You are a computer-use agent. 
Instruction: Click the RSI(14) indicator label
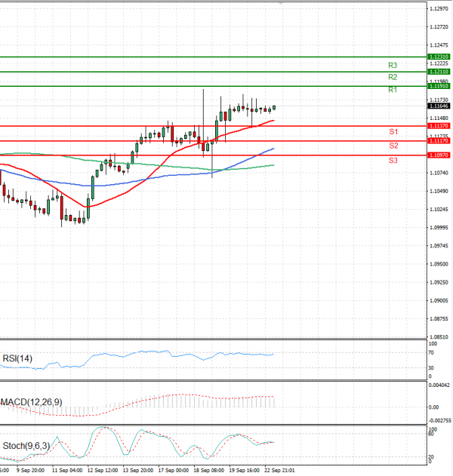(x=18, y=358)
